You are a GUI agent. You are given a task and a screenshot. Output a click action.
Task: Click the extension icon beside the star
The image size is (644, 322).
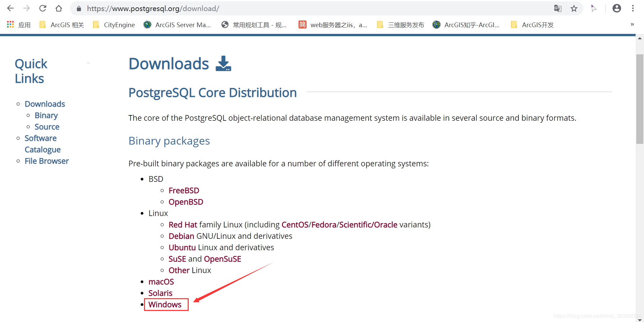point(594,8)
